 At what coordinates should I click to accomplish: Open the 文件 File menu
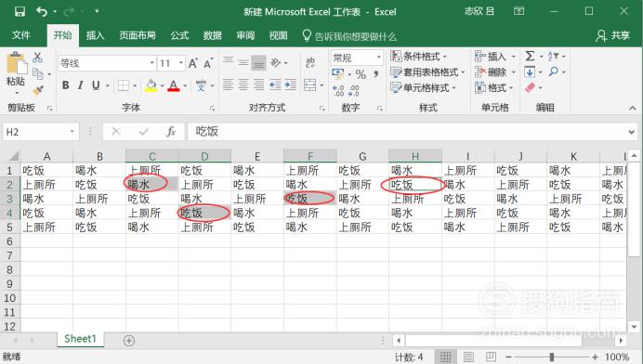21,35
